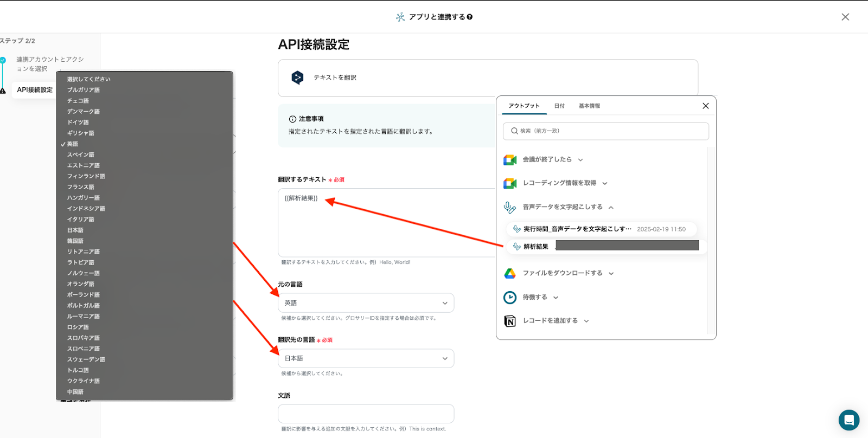Screen dimensions: 868x438
Task: Click the アプリと連携する dialog title
Action: point(437,17)
